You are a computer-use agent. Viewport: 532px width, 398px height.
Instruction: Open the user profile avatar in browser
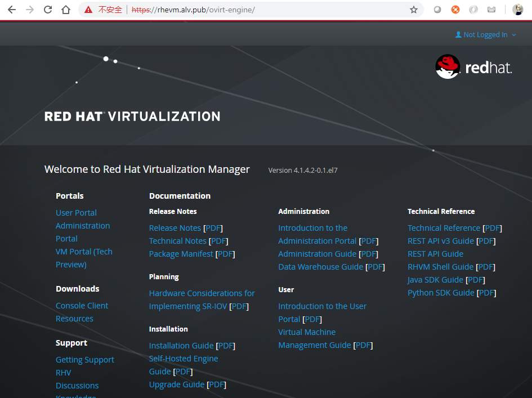coord(518,10)
